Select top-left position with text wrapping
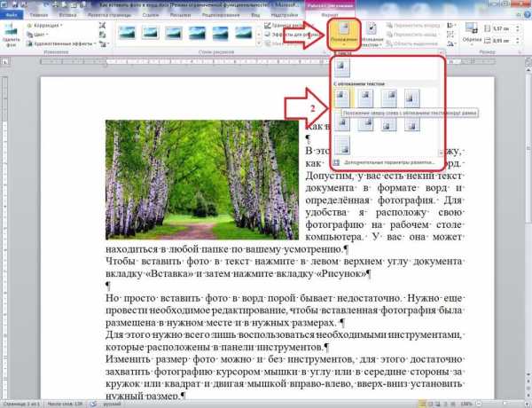This screenshot has width=532, height=408. tap(343, 97)
